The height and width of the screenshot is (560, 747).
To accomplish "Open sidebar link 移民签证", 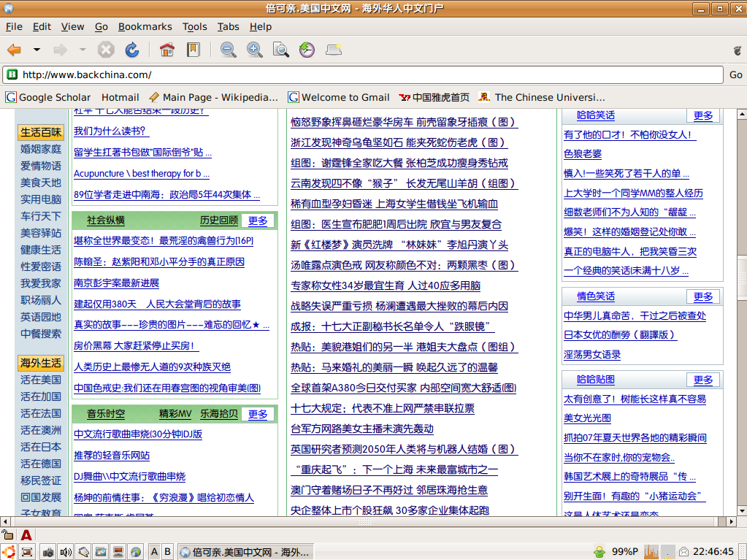I will point(41,480).
